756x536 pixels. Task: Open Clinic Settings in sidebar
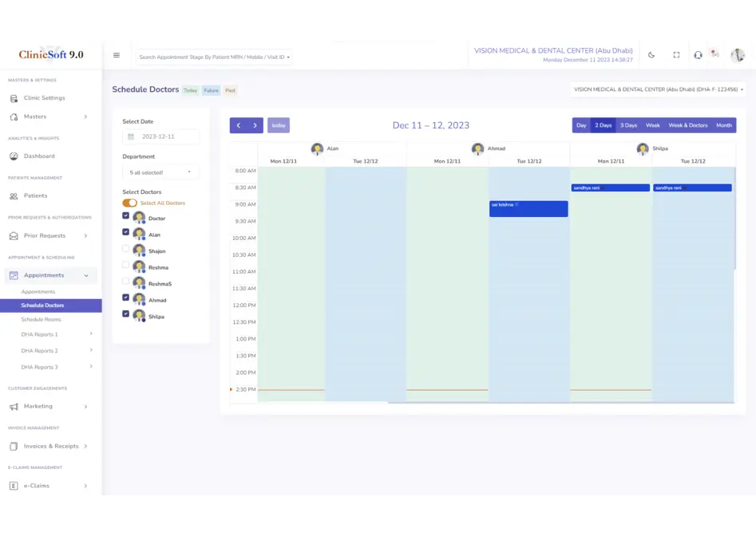coord(44,98)
